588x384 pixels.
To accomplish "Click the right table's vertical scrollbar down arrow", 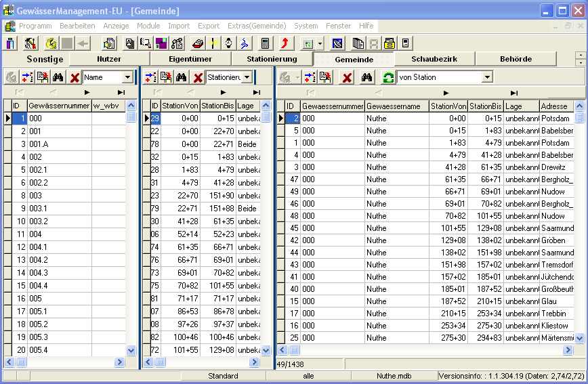I will (581, 350).
